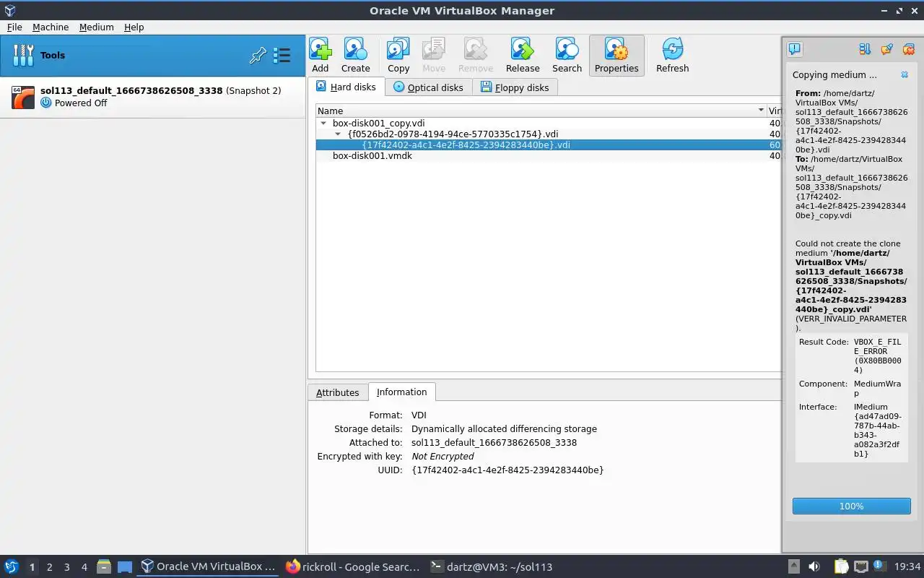Switch to the Attributes tab
Viewport: 924px width, 578px height.
(337, 392)
